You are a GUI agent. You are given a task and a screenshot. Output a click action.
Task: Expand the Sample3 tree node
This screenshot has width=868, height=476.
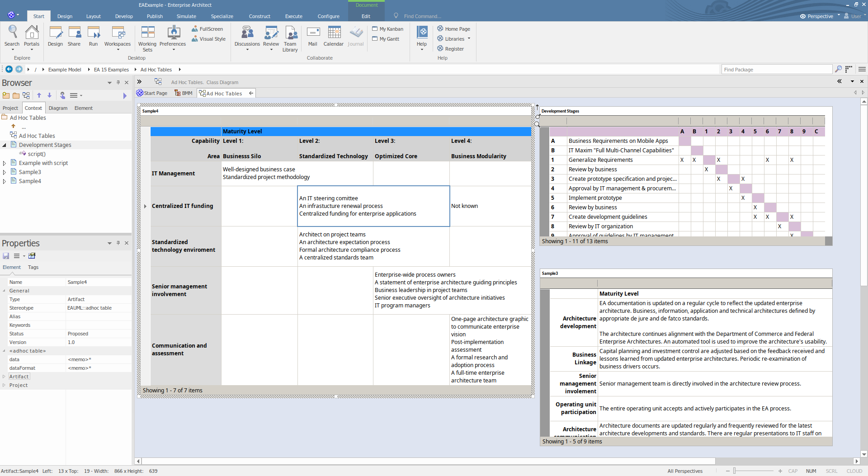click(5, 172)
